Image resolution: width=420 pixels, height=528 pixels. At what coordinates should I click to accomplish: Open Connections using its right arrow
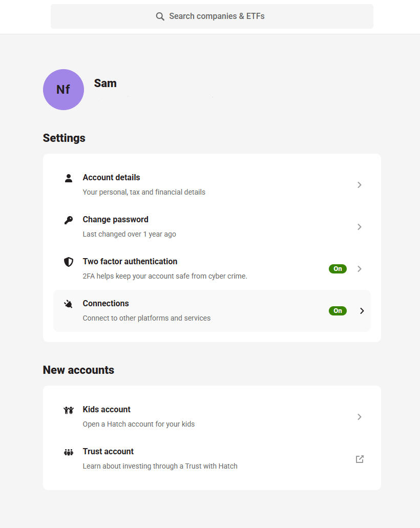pos(362,310)
